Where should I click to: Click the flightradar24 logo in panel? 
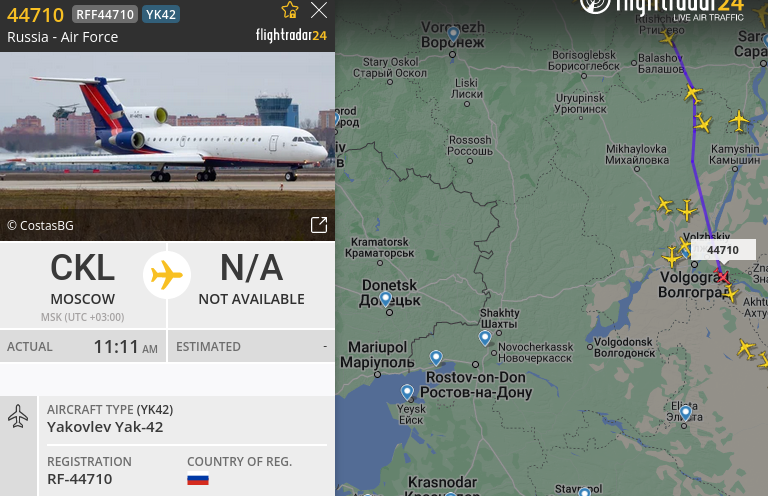(291, 35)
